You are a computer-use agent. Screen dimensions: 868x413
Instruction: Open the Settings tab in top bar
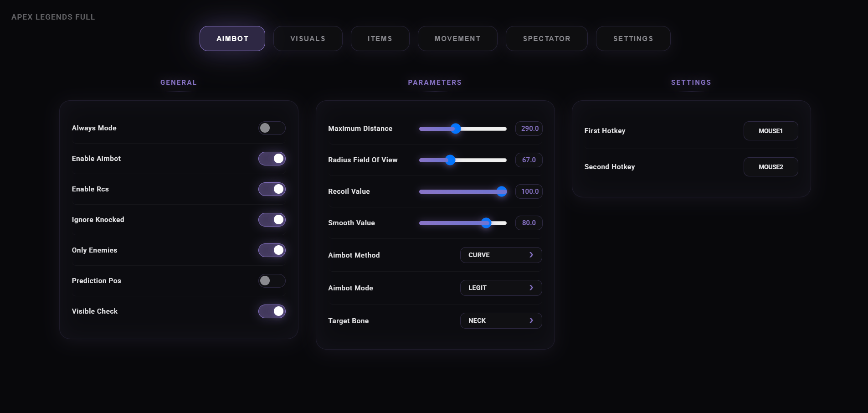[633, 38]
